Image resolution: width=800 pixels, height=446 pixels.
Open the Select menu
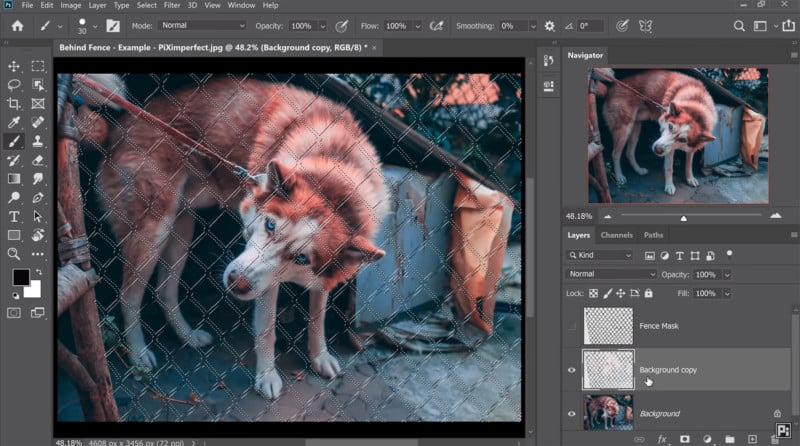tap(146, 5)
